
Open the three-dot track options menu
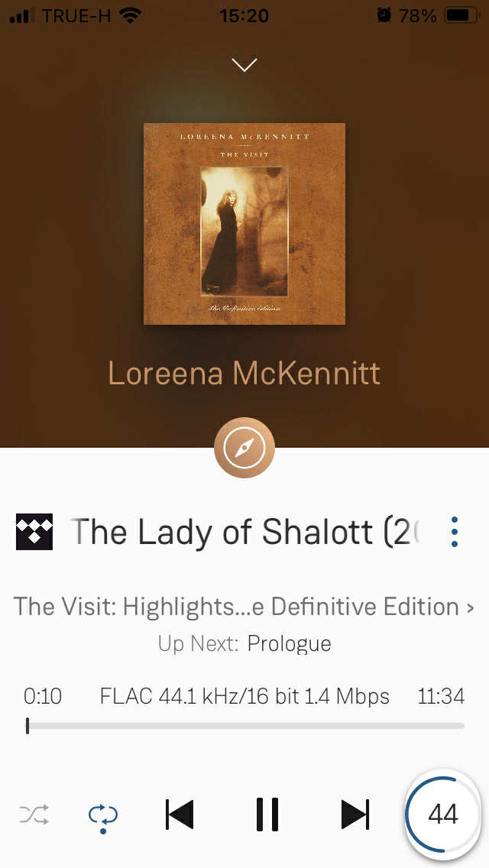pyautogui.click(x=454, y=532)
